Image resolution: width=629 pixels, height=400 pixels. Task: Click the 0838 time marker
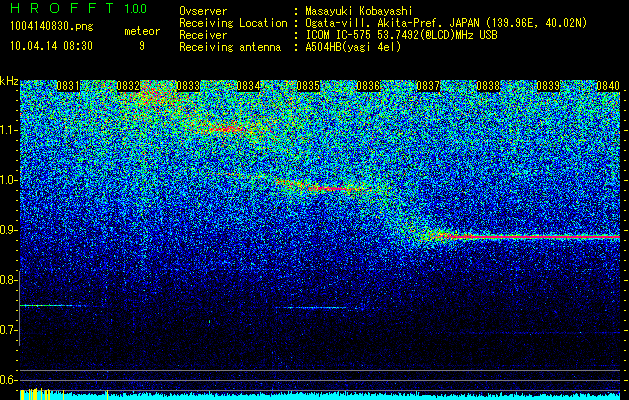click(x=488, y=86)
